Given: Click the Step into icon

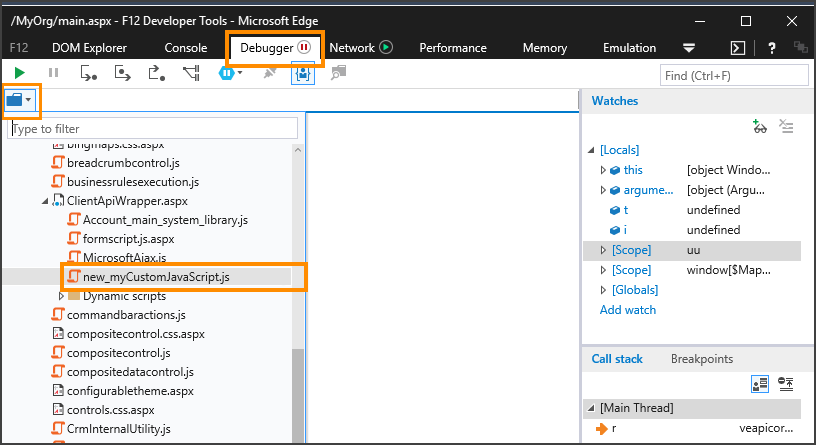Looking at the screenshot, I should 88,72.
